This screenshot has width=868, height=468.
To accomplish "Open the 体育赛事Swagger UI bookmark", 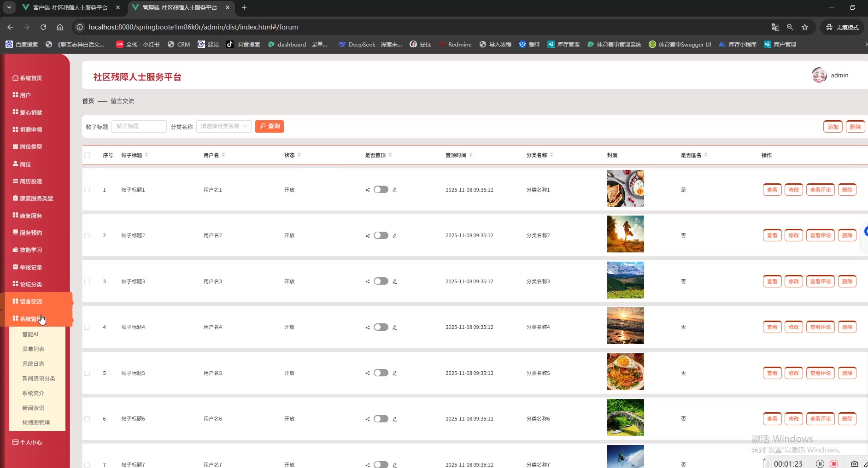I will (680, 44).
